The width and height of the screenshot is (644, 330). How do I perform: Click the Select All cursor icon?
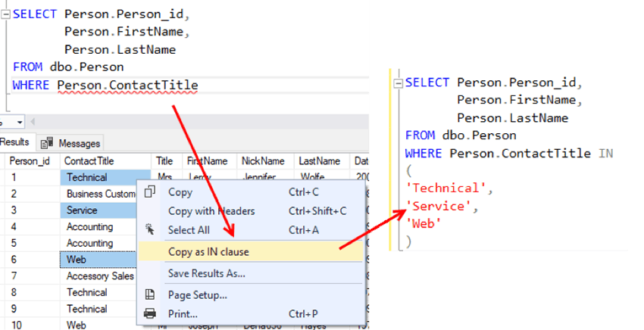point(150,229)
